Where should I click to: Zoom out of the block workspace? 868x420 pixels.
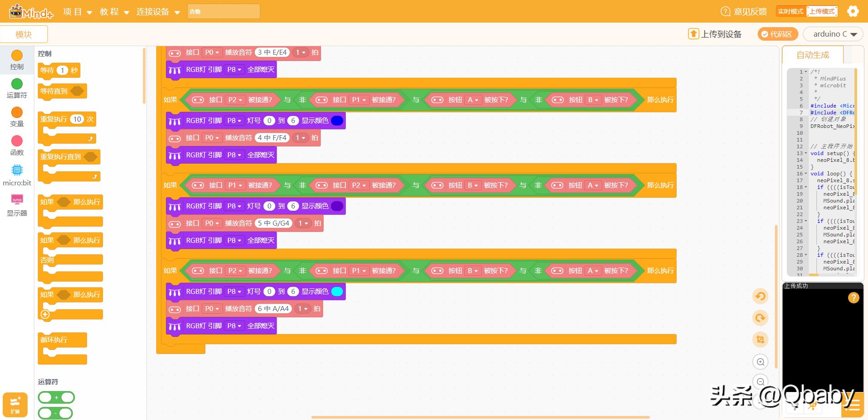(x=760, y=382)
